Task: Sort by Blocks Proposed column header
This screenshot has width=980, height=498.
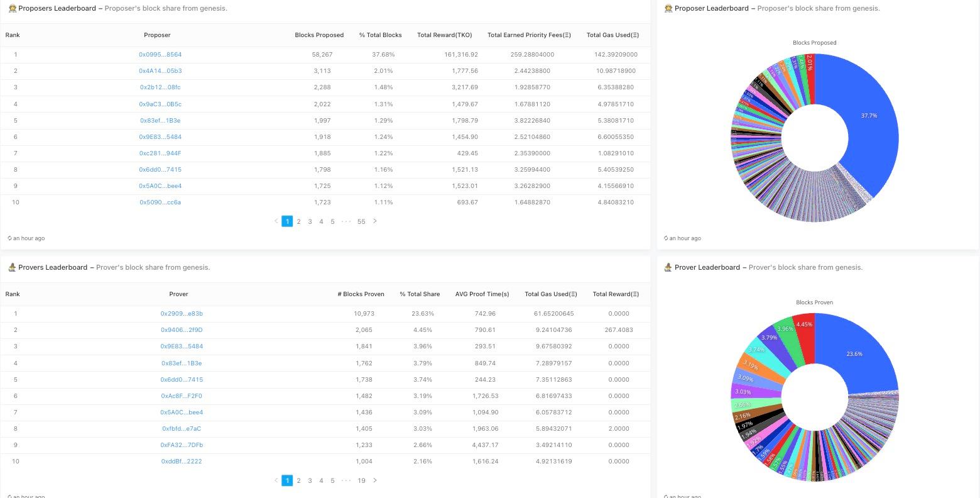Action: coord(319,35)
